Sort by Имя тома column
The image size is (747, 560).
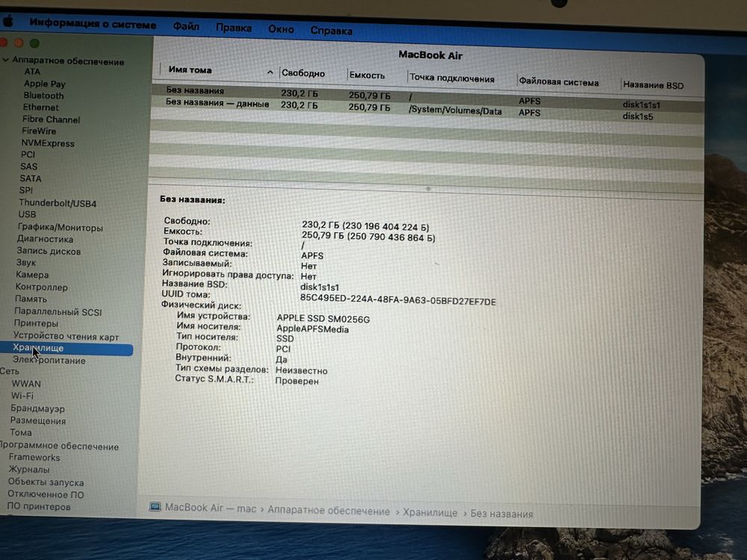(x=190, y=69)
